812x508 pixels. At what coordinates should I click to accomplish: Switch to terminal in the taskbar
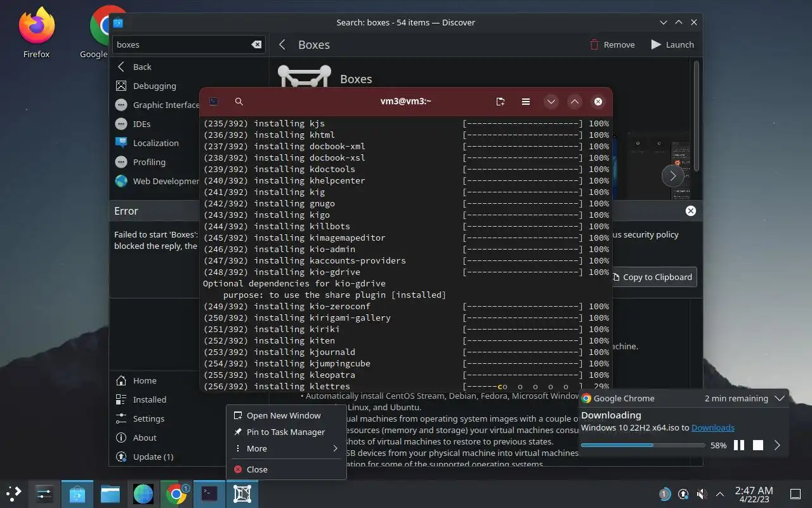[x=209, y=493]
